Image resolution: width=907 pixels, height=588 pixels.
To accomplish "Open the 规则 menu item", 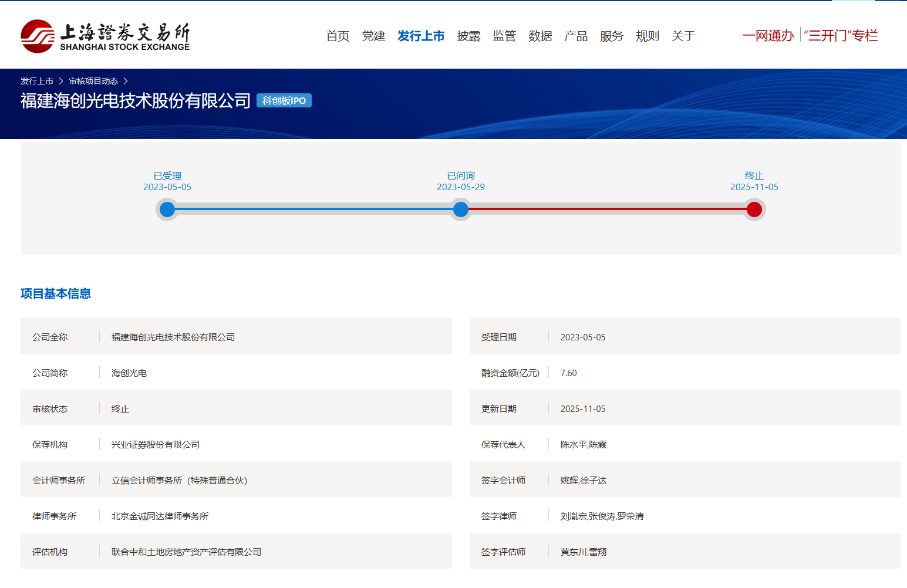I will pos(648,36).
